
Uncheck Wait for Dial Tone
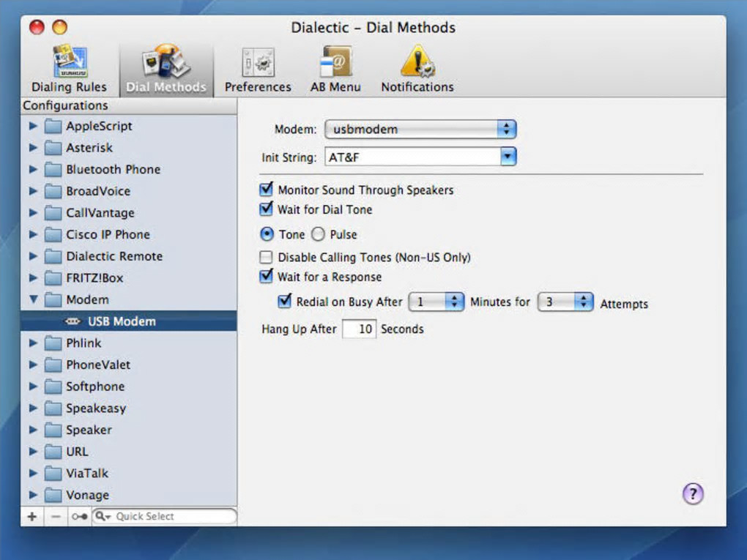[x=267, y=209]
